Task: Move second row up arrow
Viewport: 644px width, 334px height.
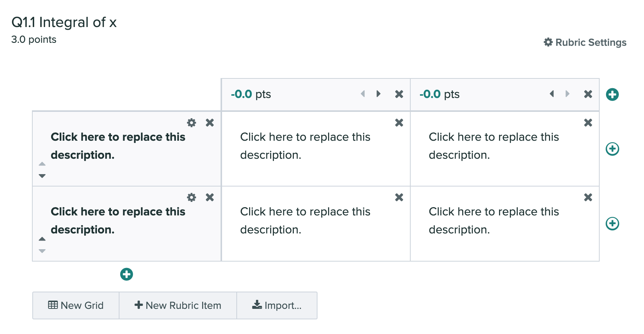Action: 42,239
